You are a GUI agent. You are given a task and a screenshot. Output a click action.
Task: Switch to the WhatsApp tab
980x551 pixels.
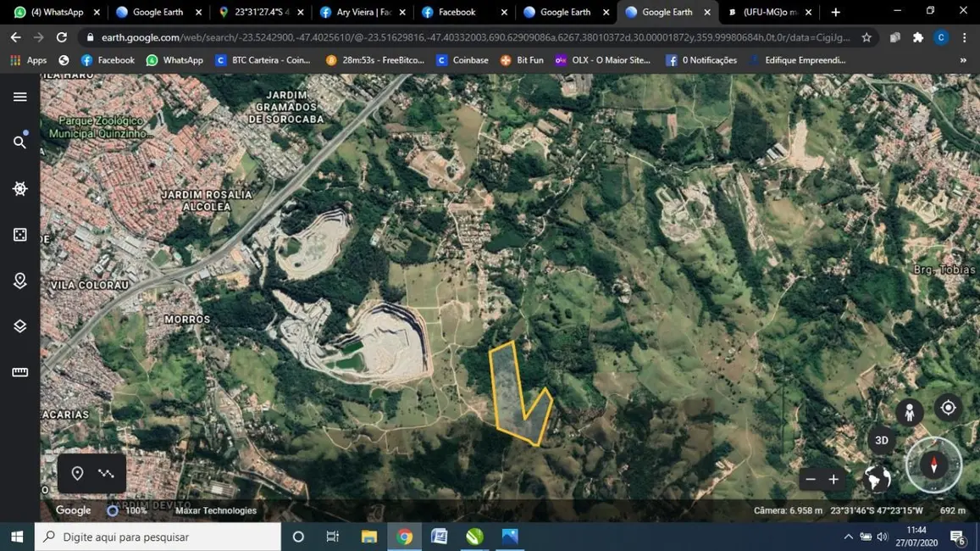point(56,12)
